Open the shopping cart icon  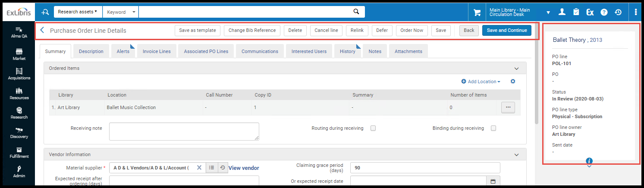click(x=477, y=13)
